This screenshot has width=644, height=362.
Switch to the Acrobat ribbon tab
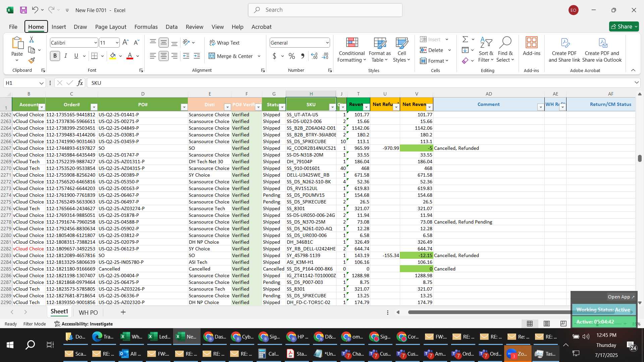(261, 27)
